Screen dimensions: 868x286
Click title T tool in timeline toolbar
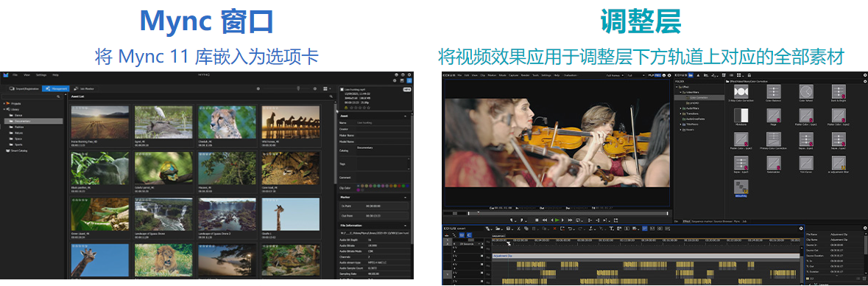tap(611, 229)
